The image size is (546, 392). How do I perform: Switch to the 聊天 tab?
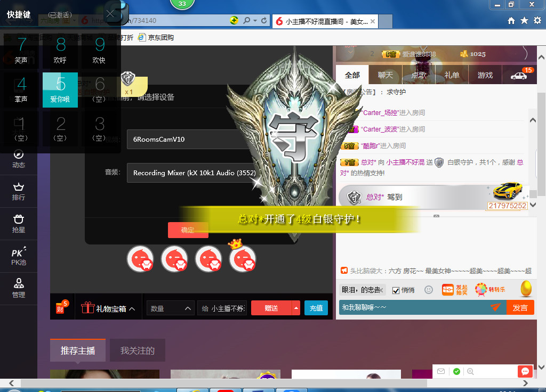point(386,75)
